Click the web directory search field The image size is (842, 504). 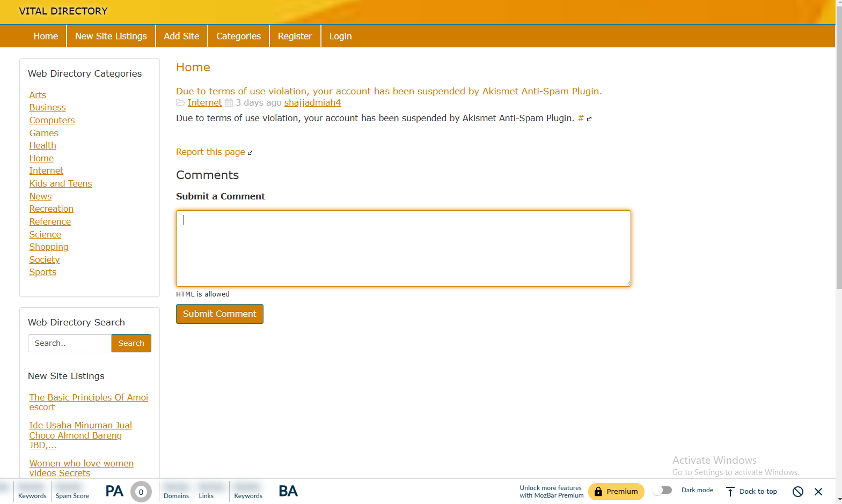coord(70,343)
